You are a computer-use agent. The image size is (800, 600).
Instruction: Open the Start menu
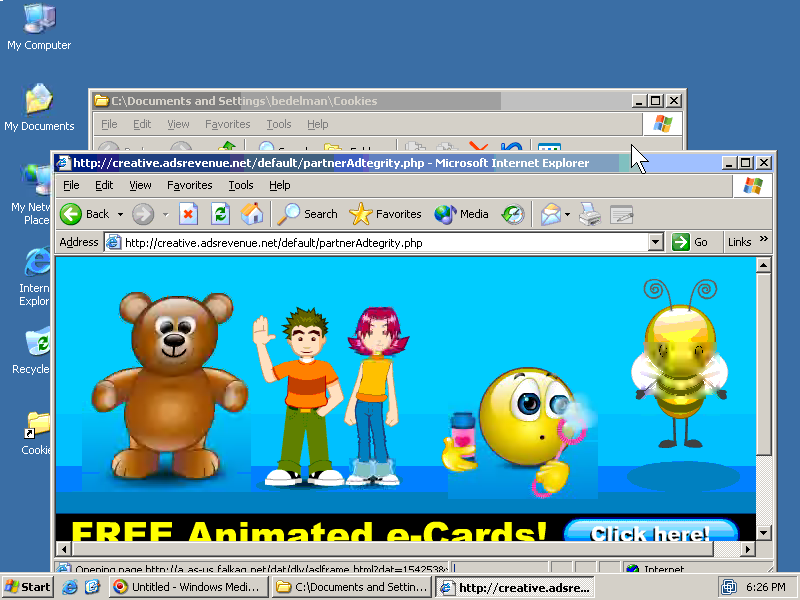(x=28, y=587)
